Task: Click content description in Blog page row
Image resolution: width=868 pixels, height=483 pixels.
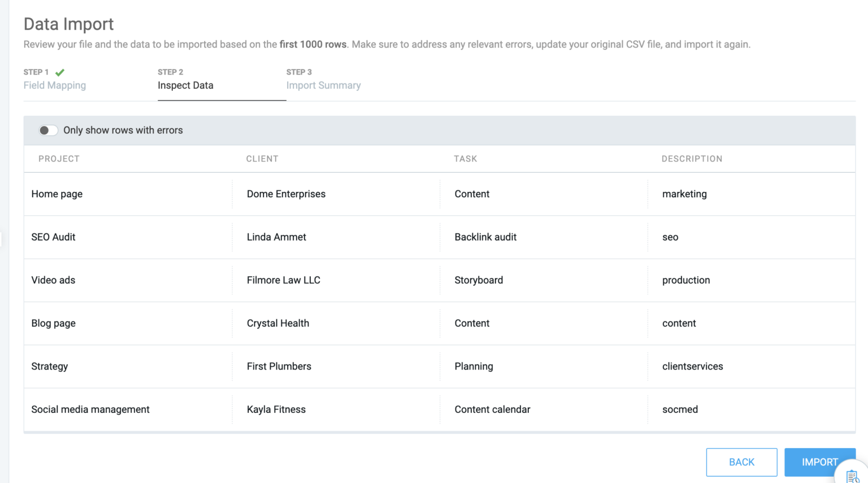Action: 752,323
